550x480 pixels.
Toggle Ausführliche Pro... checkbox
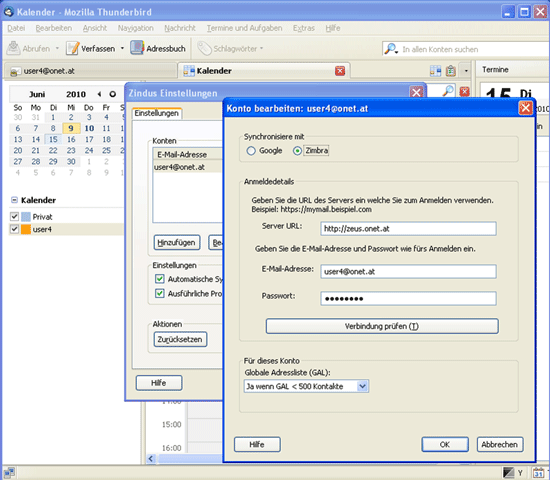(160, 293)
